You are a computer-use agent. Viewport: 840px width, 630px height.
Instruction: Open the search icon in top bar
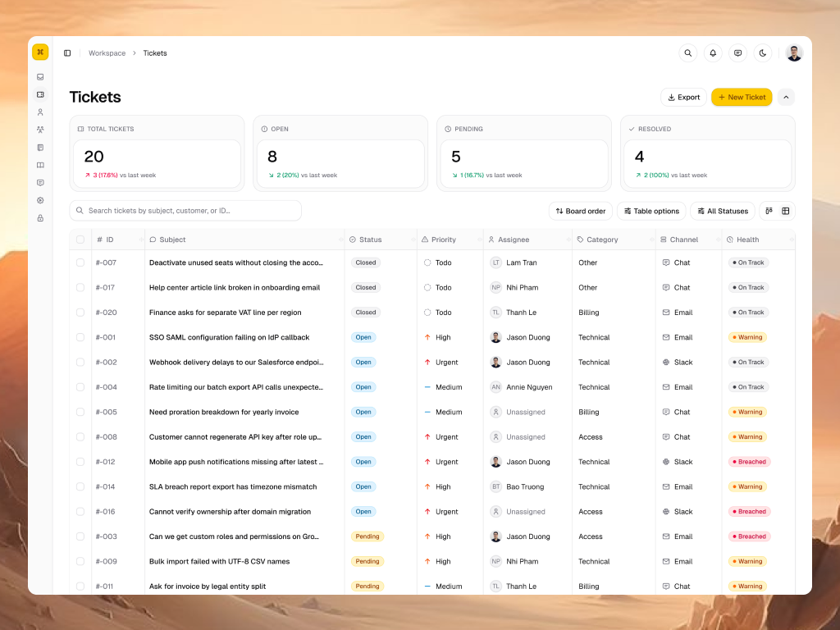688,53
